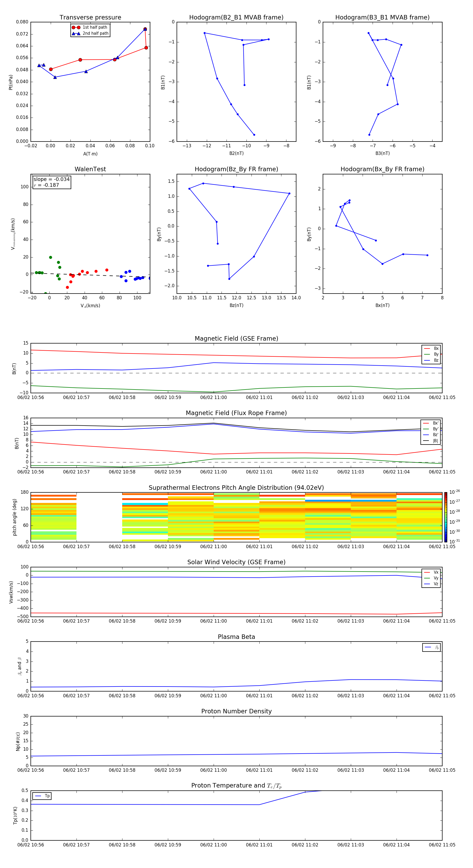Click the 'Proton Number Density' title
This screenshot has height=868, width=473.
(x=236, y=711)
